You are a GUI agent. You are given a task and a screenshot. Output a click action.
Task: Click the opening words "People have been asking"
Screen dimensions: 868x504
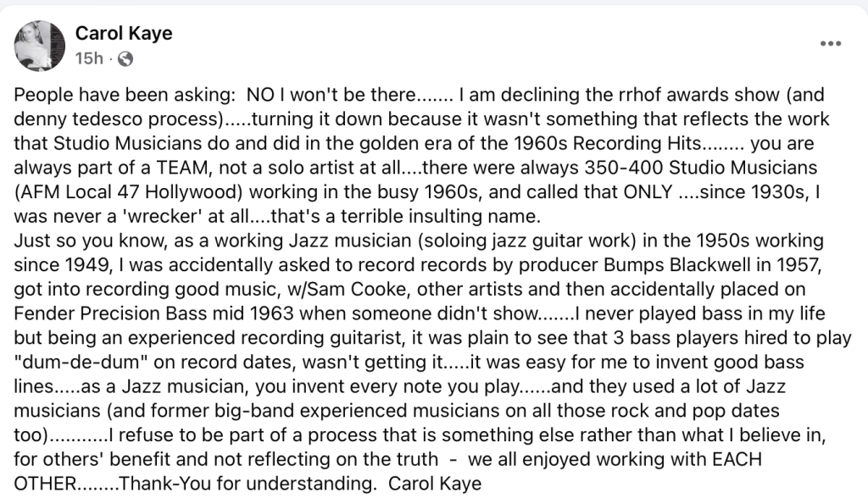pyautogui.click(x=125, y=95)
